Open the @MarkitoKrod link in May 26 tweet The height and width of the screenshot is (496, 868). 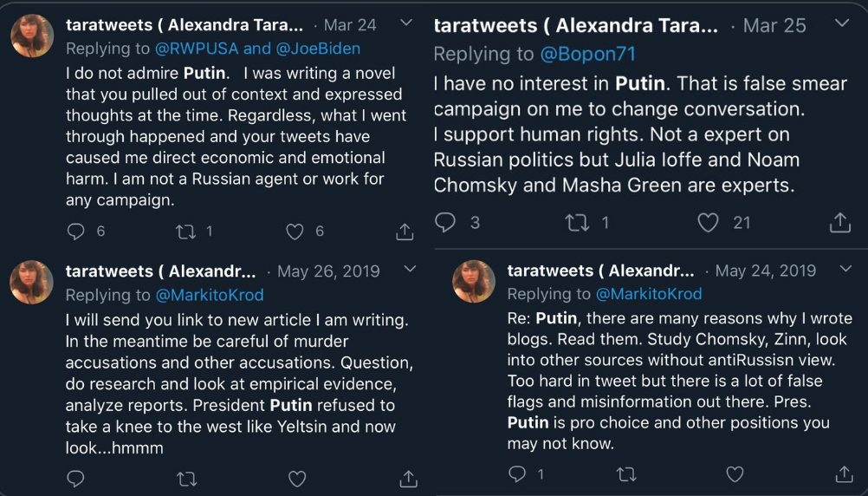pyautogui.click(x=210, y=295)
